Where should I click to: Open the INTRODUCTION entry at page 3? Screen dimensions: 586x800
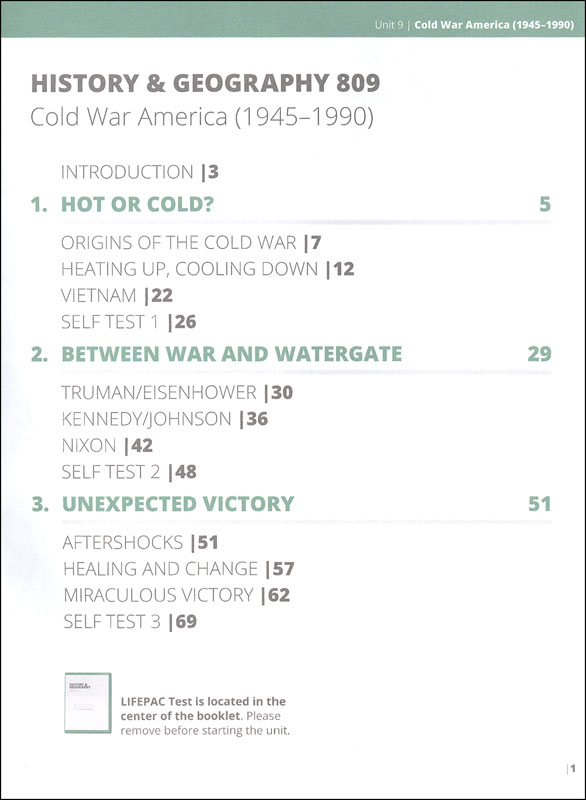point(140,172)
